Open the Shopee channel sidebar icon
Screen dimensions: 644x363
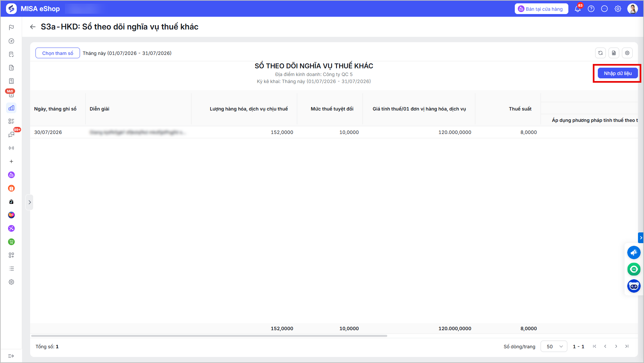11,188
